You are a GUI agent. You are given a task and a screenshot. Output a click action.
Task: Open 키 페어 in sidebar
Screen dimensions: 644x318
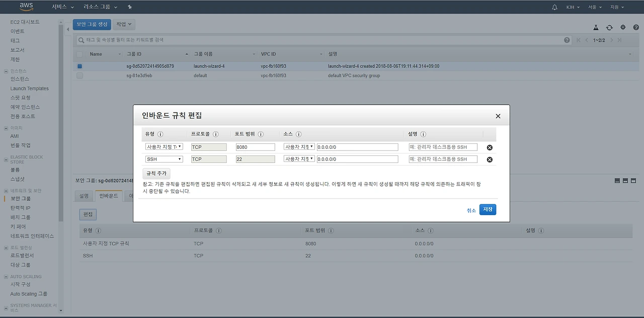pos(18,227)
